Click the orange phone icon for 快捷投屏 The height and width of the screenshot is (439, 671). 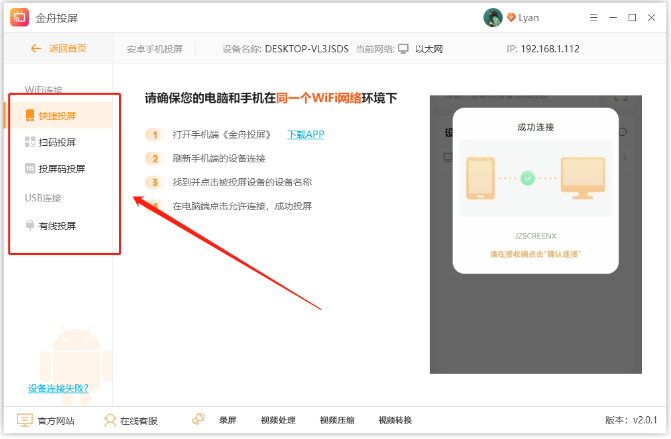(30, 115)
